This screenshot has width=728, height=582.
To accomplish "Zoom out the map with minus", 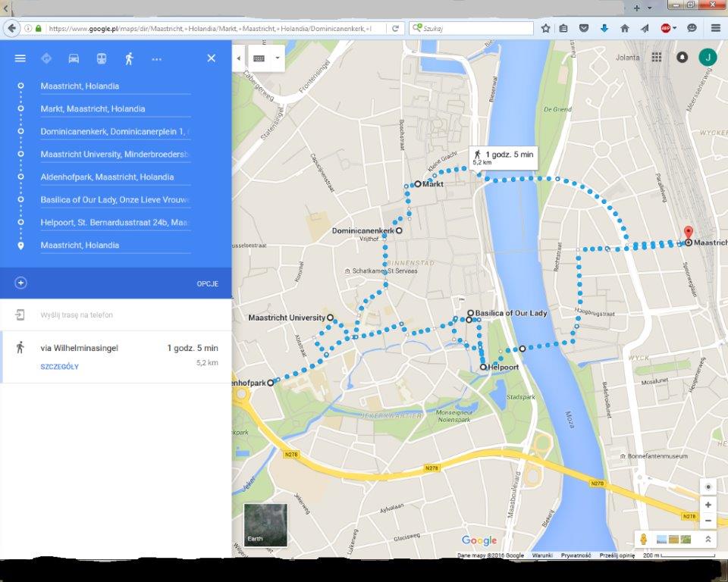I will click(708, 521).
